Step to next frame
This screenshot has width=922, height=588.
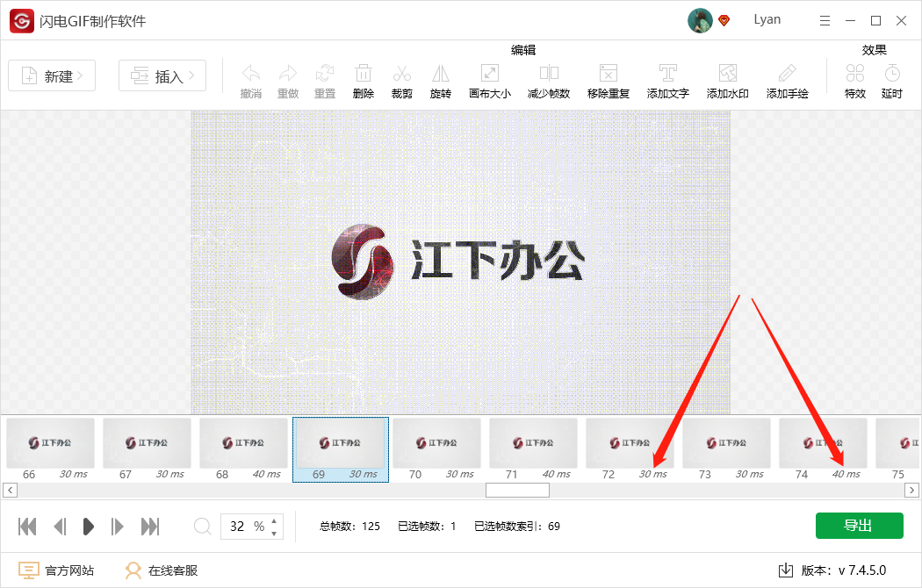tap(117, 527)
